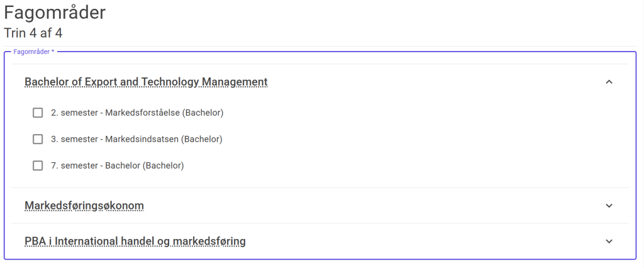Click the large Fagområder page heading
Screen dimensions: 644x268
tap(55, 13)
